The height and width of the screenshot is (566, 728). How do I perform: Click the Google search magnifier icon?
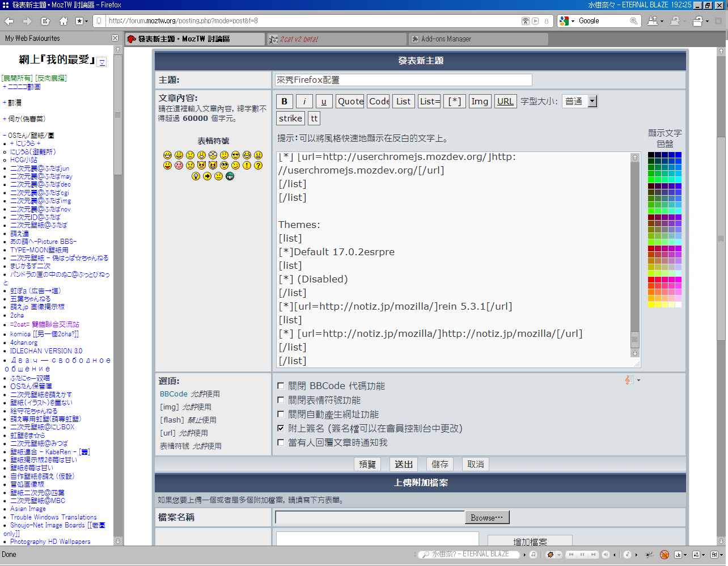click(x=633, y=21)
